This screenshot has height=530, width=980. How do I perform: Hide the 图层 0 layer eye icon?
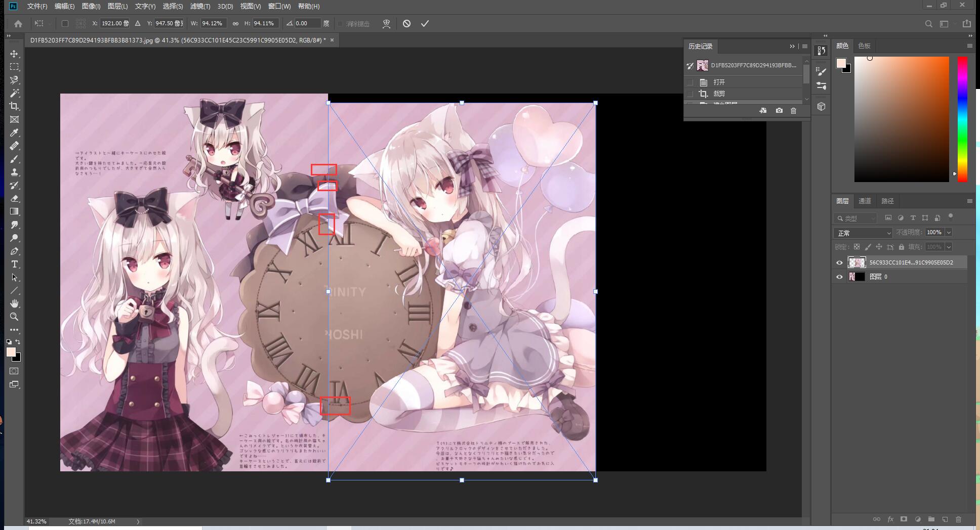pos(839,277)
